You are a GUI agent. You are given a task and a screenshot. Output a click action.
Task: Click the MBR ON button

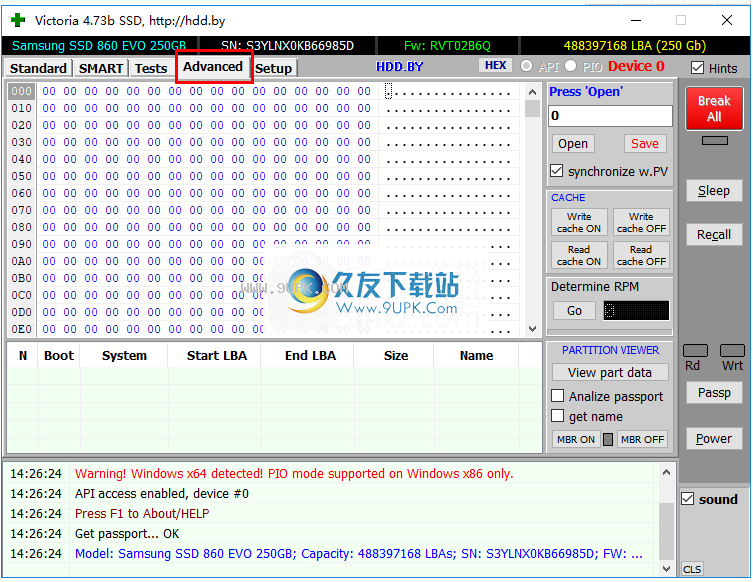(x=576, y=439)
